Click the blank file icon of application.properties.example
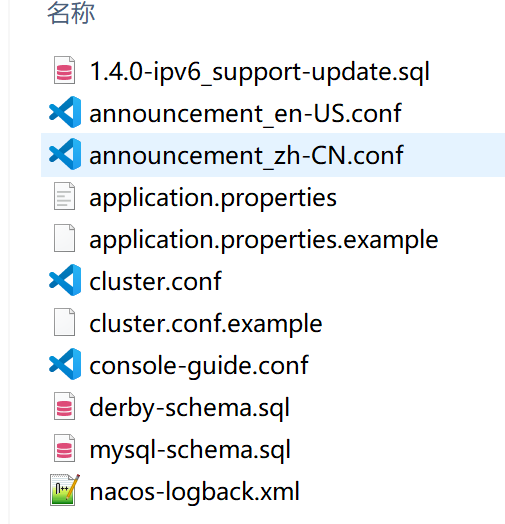 [65, 238]
